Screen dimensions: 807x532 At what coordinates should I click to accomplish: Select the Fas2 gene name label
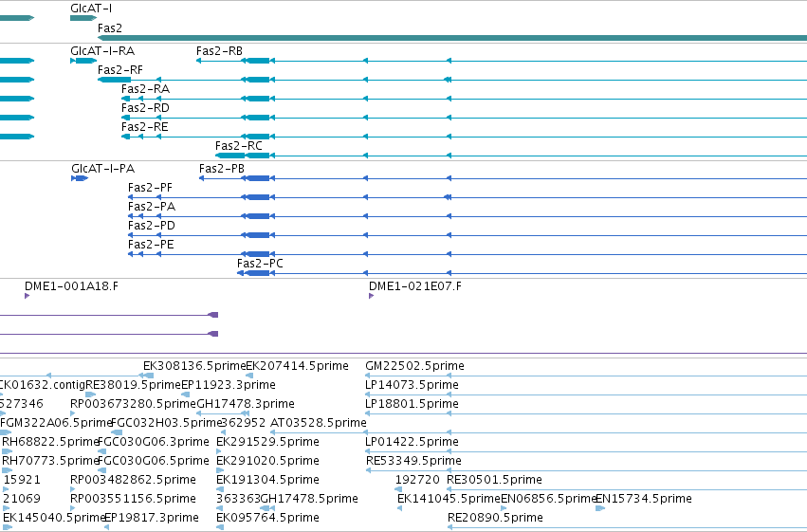(x=110, y=28)
